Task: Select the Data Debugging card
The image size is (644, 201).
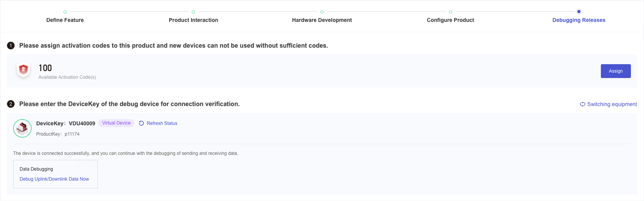Action: tap(55, 174)
